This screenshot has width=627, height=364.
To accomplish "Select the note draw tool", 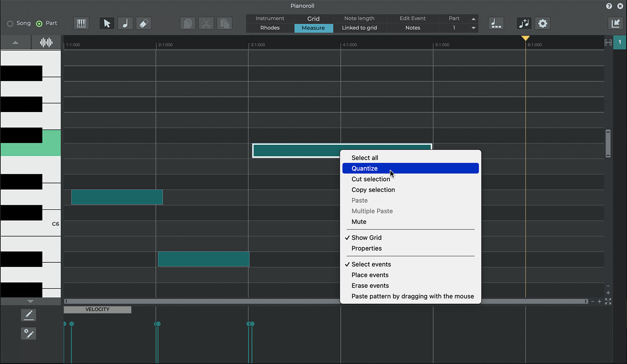I will pyautogui.click(x=125, y=23).
